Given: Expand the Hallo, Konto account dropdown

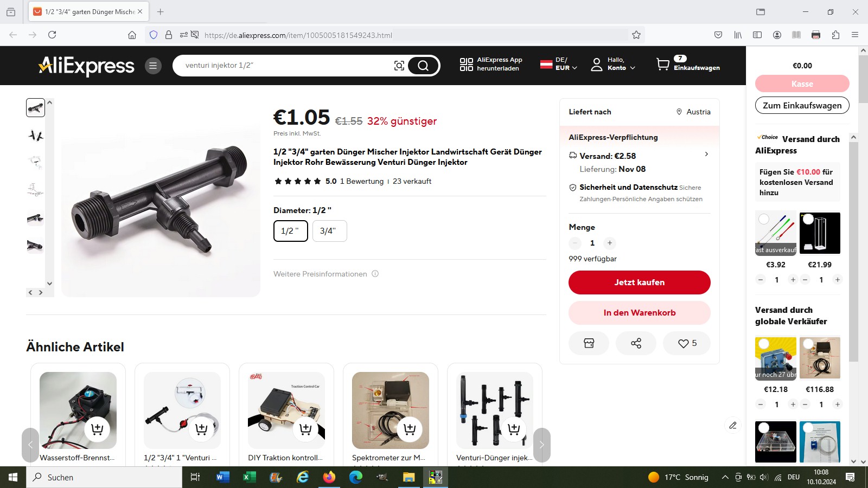Looking at the screenshot, I should (613, 64).
